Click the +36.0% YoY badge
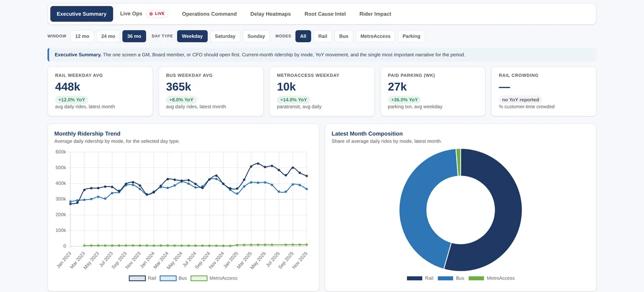The height and width of the screenshot is (292, 644). [405, 100]
